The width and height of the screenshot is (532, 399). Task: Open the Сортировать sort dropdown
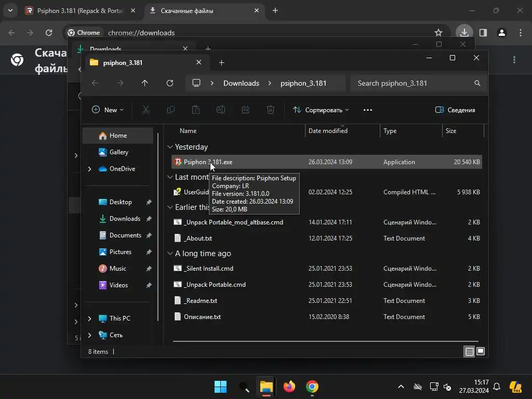[321, 110]
